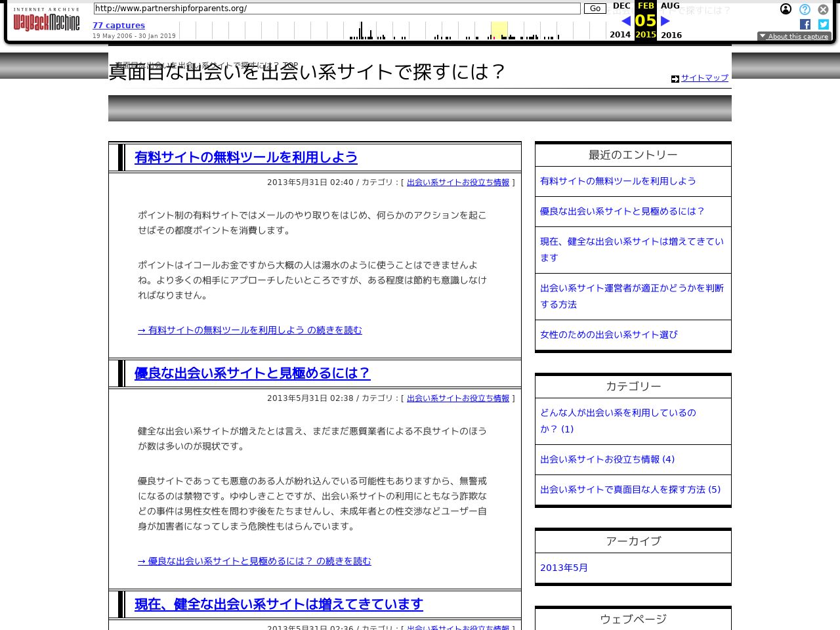840x630 pixels.
Task: Click the URL input field
Action: coord(337,9)
